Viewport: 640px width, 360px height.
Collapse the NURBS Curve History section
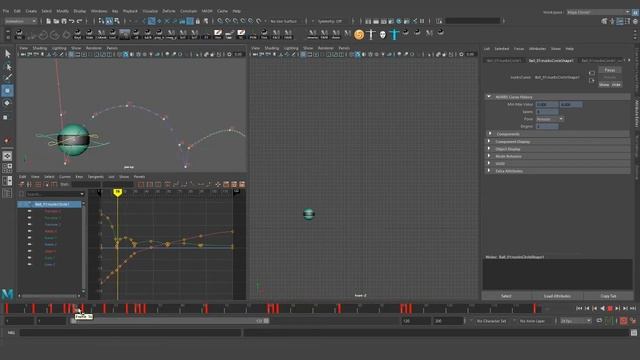pyautogui.click(x=558, y=97)
